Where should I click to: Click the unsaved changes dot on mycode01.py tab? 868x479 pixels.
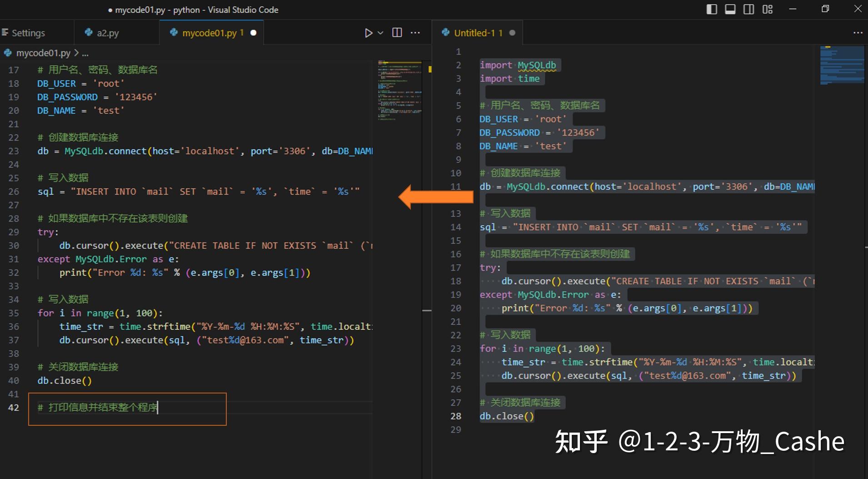point(254,32)
